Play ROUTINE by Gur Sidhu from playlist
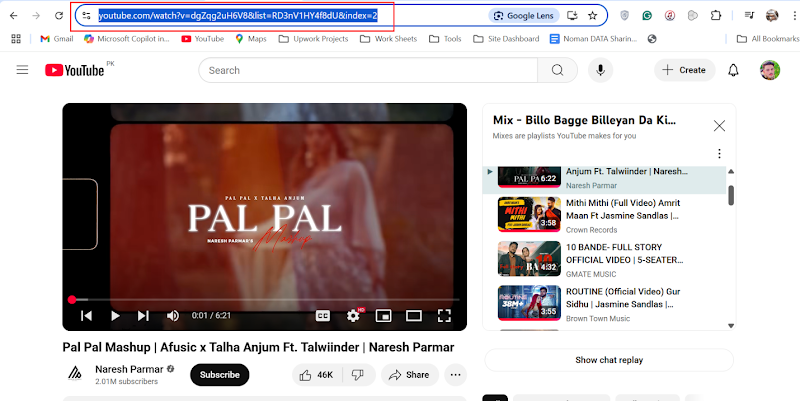This screenshot has width=800, height=401. click(605, 304)
